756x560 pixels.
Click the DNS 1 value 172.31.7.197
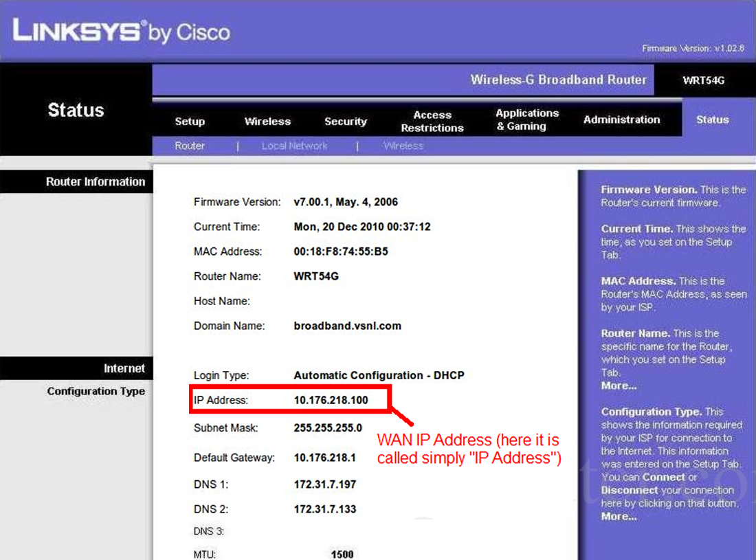(x=325, y=484)
